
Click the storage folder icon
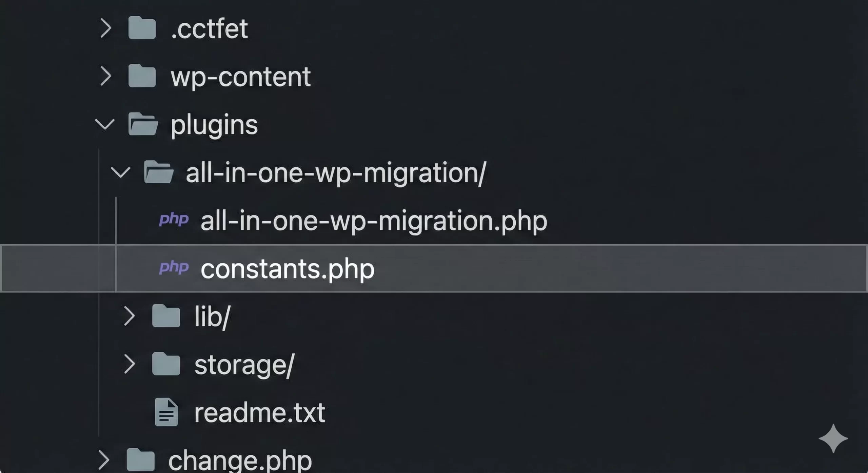click(x=166, y=364)
